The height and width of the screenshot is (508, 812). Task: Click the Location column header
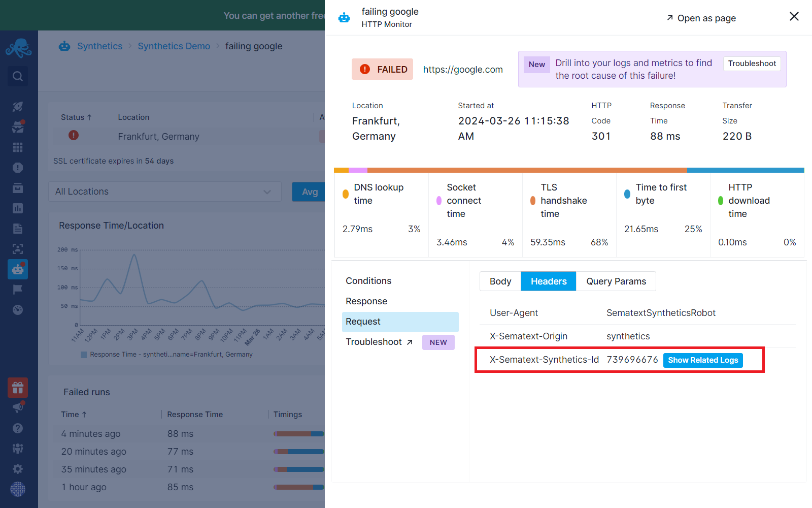tap(133, 117)
